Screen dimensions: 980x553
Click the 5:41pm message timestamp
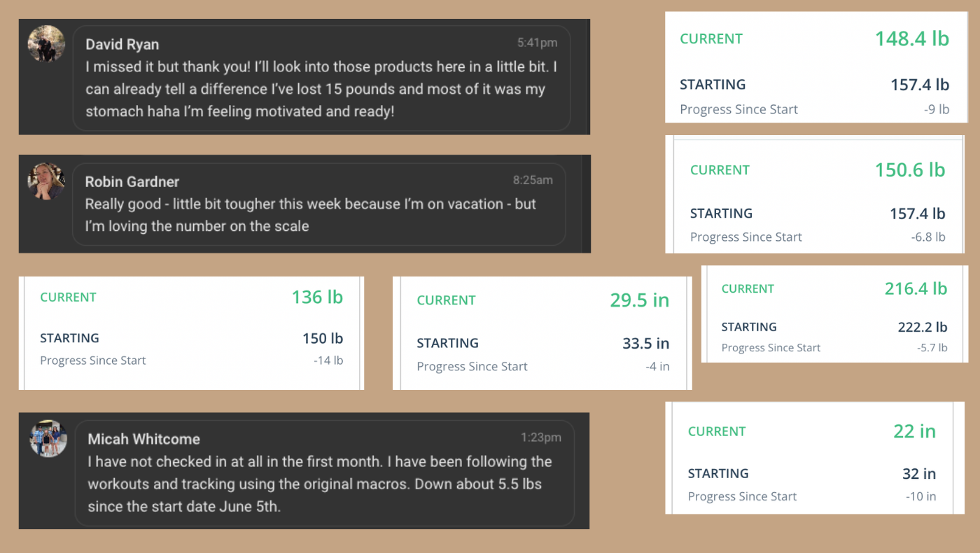(538, 43)
